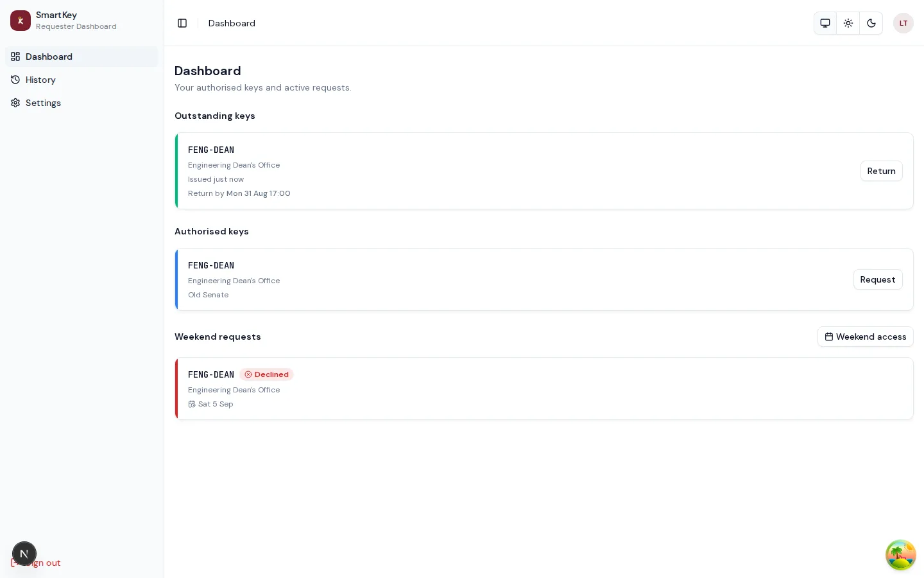
Task: Click the Declined status badge
Action: click(266, 374)
